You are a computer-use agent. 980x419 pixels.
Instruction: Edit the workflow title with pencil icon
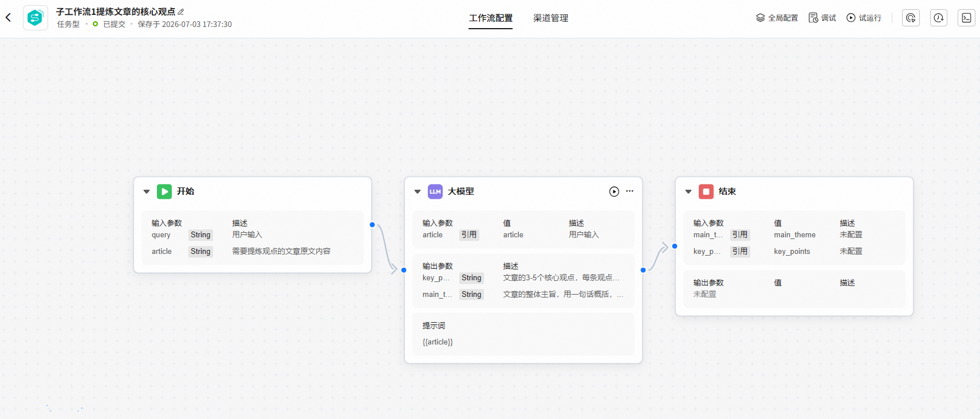(181, 11)
